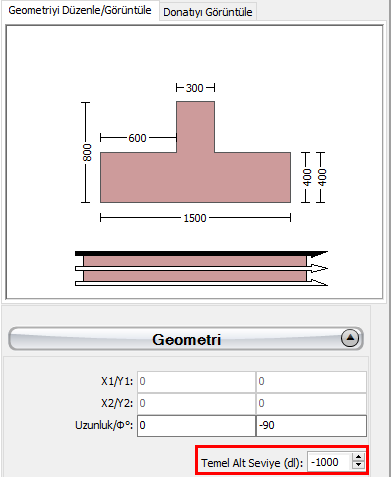391x477 pixels.
Task: Click the Y2 coordinate field
Action: click(x=311, y=403)
